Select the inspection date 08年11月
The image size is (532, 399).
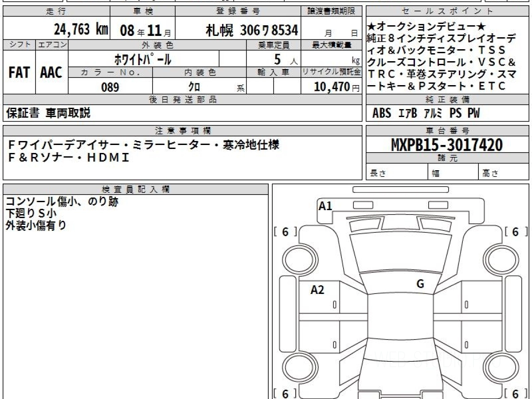click(x=145, y=31)
